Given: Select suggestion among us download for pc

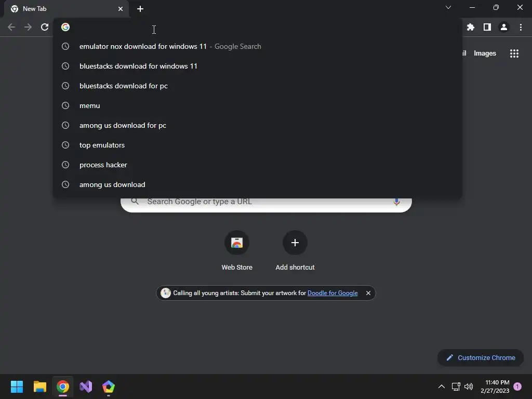Looking at the screenshot, I should [x=258, y=125].
